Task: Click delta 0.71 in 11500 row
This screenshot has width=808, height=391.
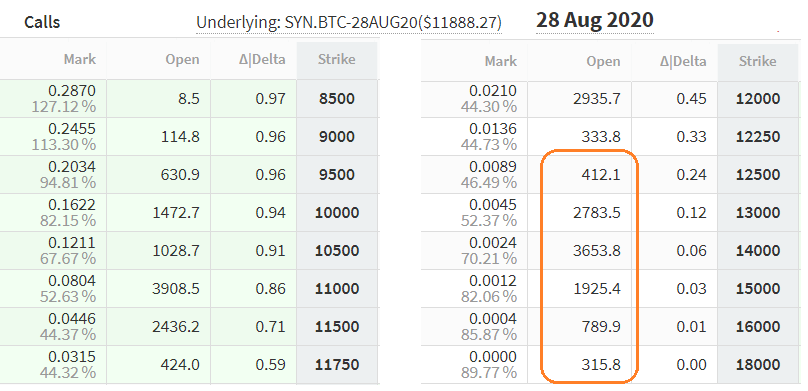Action: (x=271, y=327)
